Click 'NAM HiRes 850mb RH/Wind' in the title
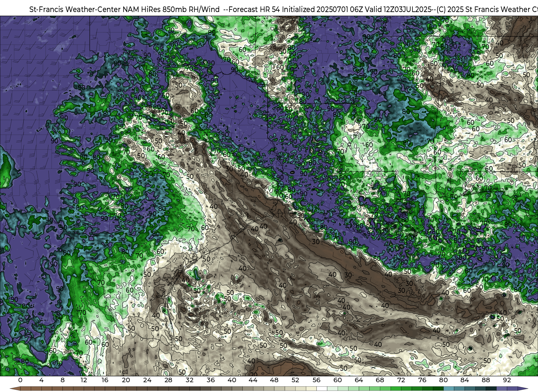 point(171,10)
